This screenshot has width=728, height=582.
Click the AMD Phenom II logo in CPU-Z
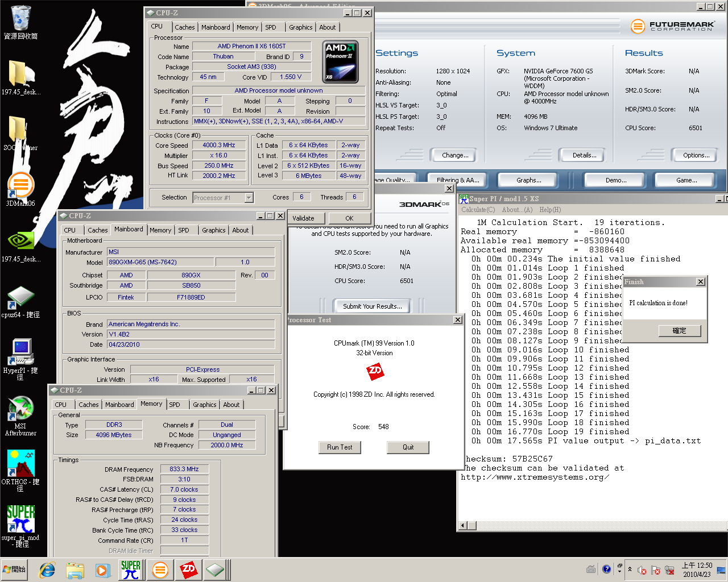point(341,62)
